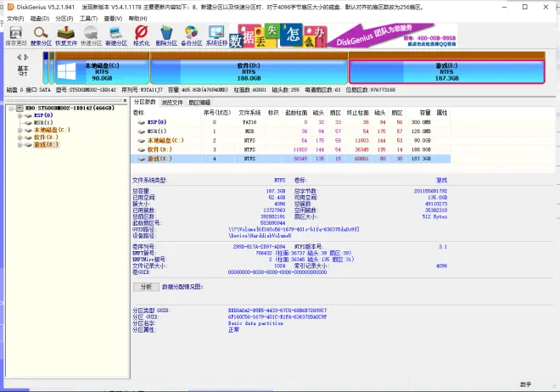Click the 文件系统 column header

tap(249, 113)
